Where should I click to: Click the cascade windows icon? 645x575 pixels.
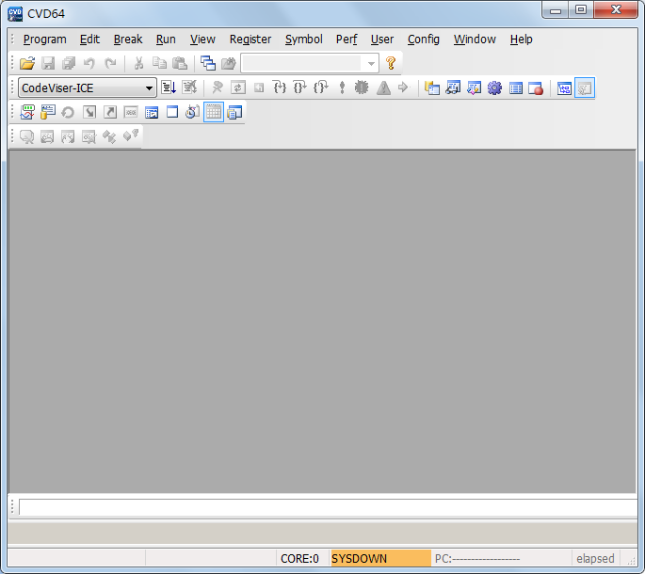pyautogui.click(x=208, y=63)
